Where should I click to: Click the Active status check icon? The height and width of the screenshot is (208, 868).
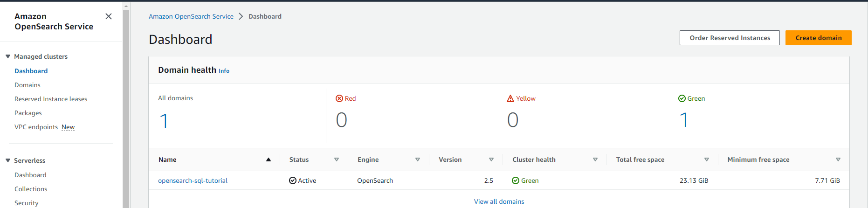(293, 180)
